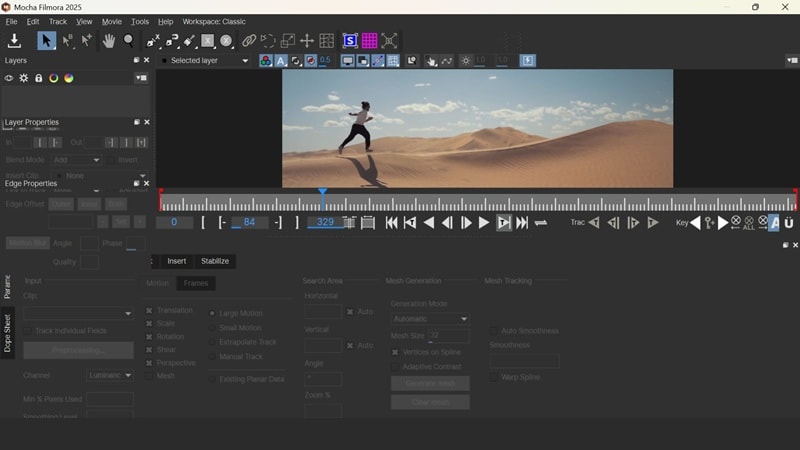Select the Pick arrow tool

click(46, 41)
